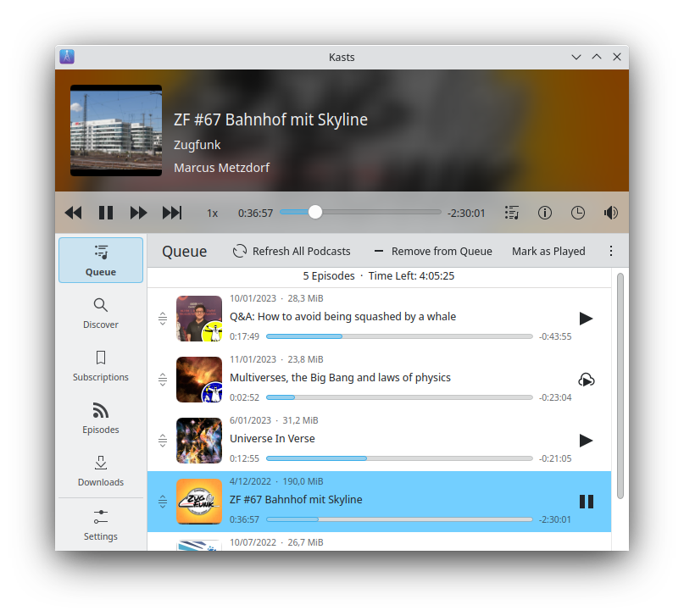Click the large now-playing cover image
The width and height of the screenshot is (684, 616).
pyautogui.click(x=116, y=130)
